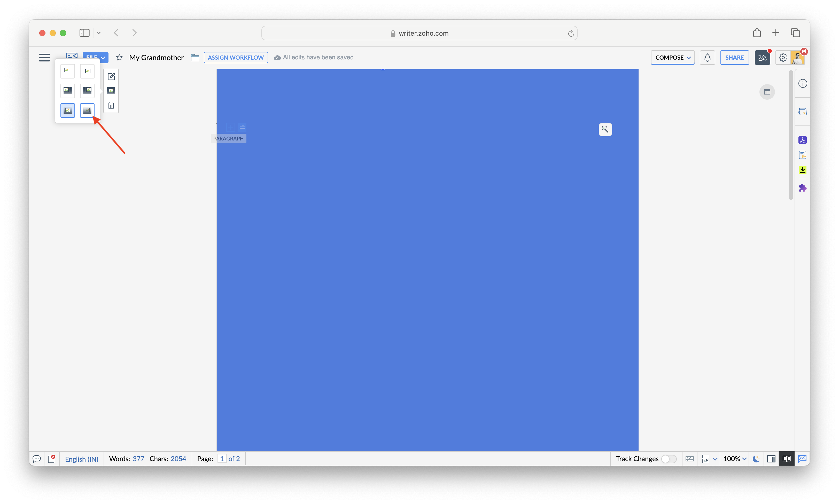Open a new Safari tab

776,33
